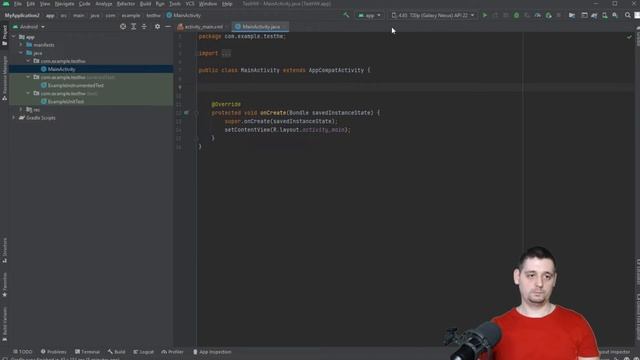
Task: Open the TODO tool window
Action: click(22, 352)
